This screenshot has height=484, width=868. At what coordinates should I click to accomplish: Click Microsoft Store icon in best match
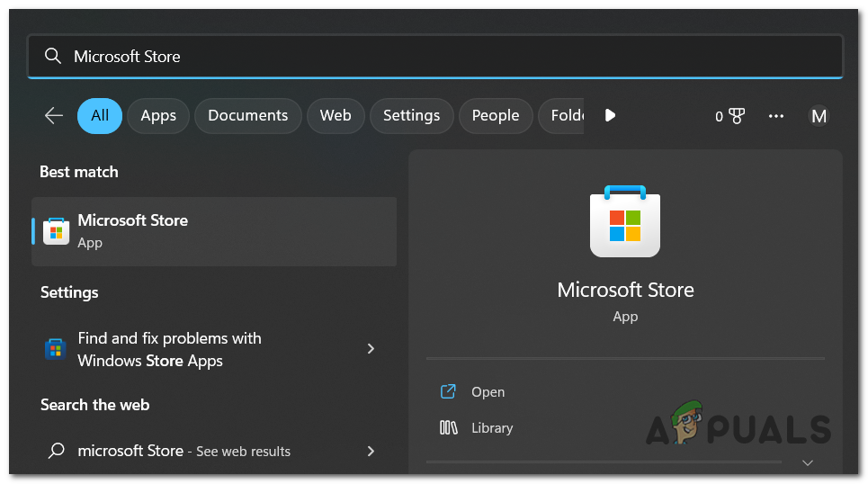pyautogui.click(x=57, y=231)
